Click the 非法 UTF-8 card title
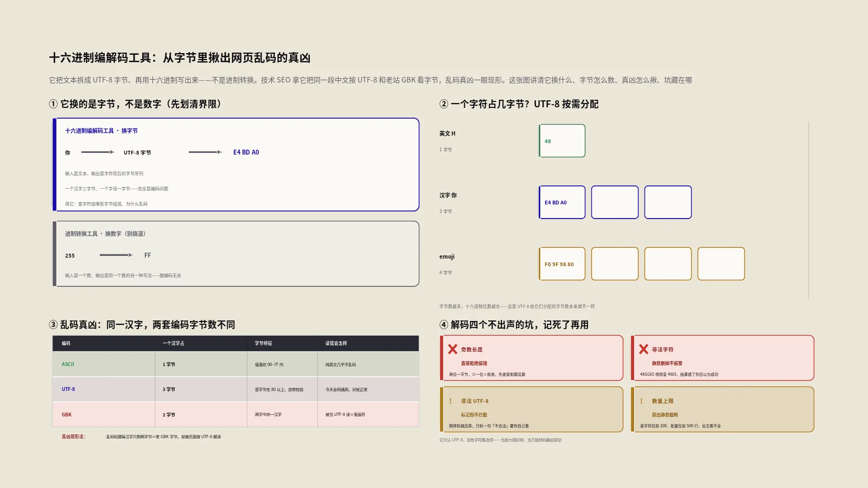The width and height of the screenshot is (868, 488). (475, 401)
